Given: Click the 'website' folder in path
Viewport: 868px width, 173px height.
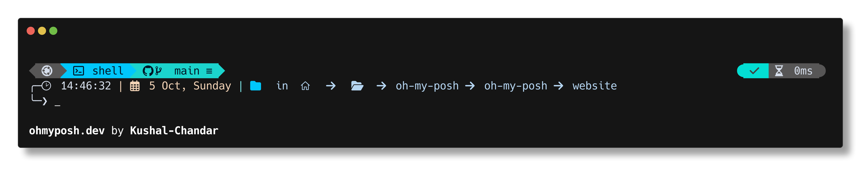Looking at the screenshot, I should click(594, 86).
